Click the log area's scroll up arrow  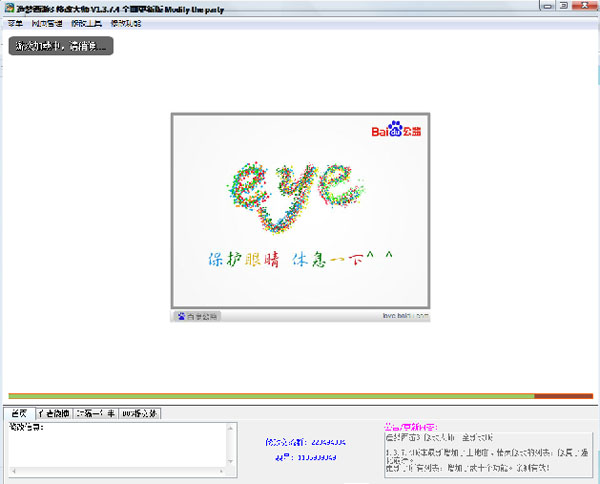(231, 428)
